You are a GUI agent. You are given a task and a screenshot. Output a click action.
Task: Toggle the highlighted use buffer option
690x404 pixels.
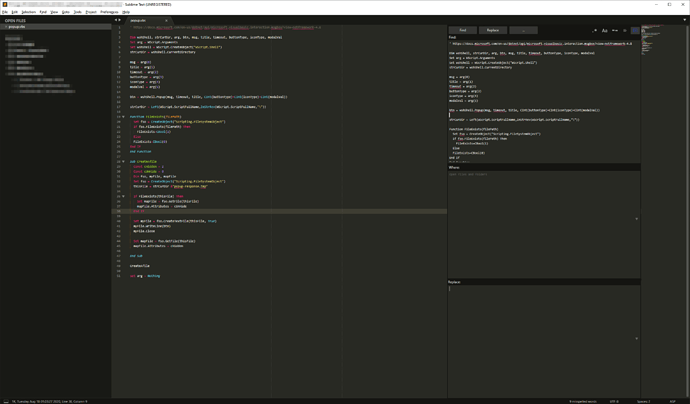coord(635,30)
